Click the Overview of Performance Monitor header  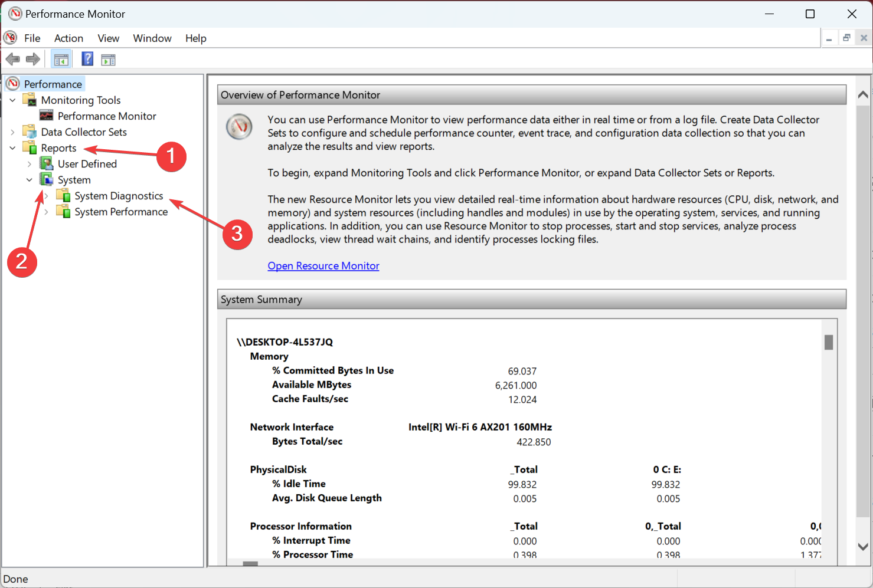[x=532, y=95]
